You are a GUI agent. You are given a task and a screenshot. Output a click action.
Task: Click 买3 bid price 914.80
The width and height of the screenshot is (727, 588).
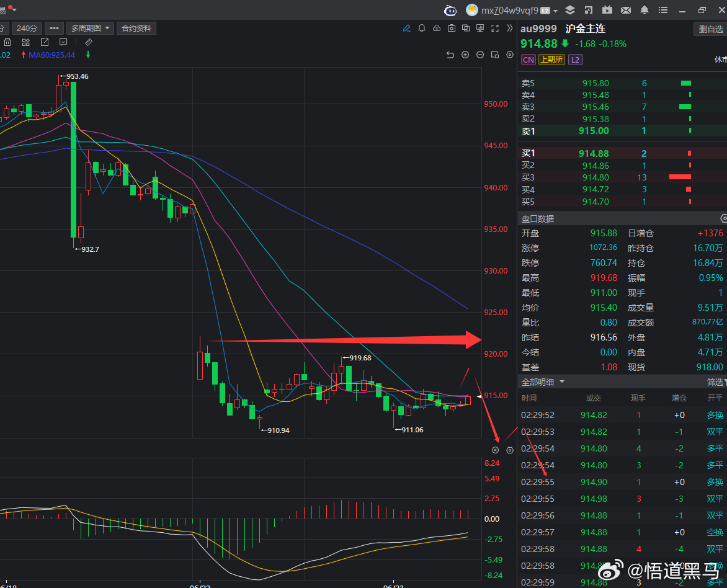pyautogui.click(x=595, y=177)
